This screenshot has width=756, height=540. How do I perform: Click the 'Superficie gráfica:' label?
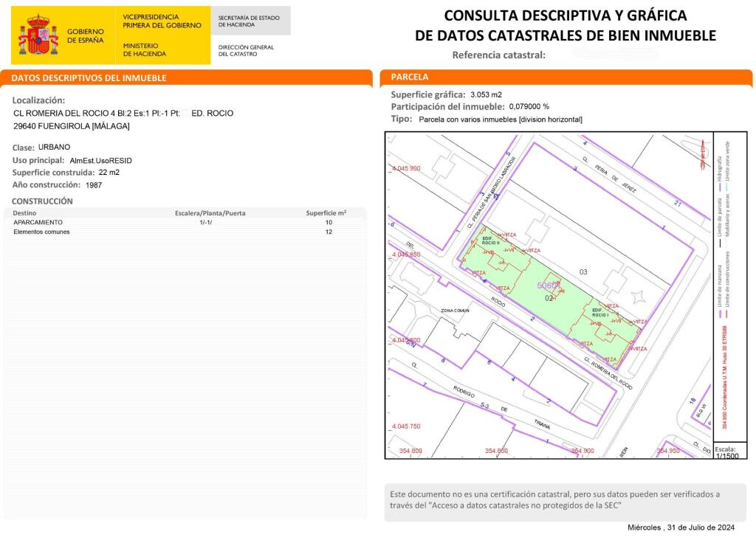[428, 95]
